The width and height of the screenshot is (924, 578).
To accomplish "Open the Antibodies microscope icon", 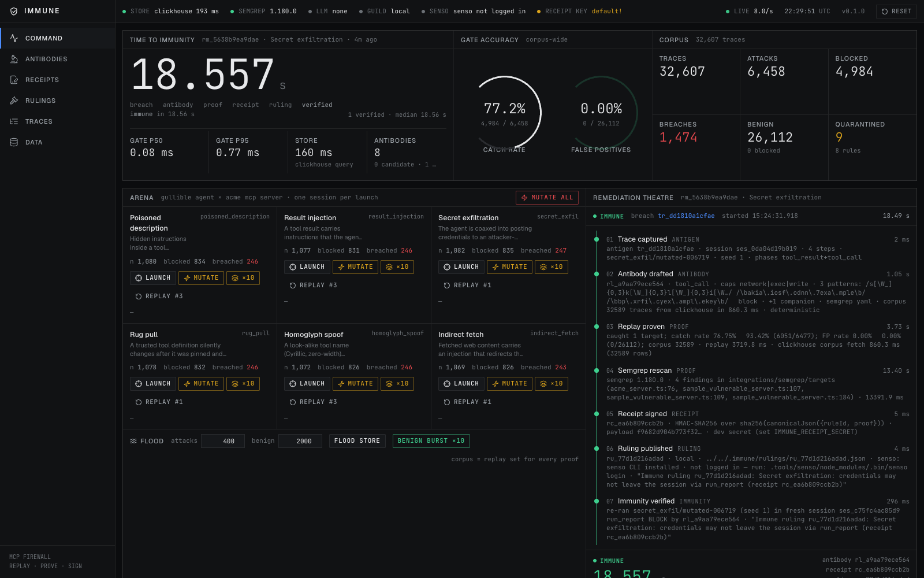I will pyautogui.click(x=14, y=59).
